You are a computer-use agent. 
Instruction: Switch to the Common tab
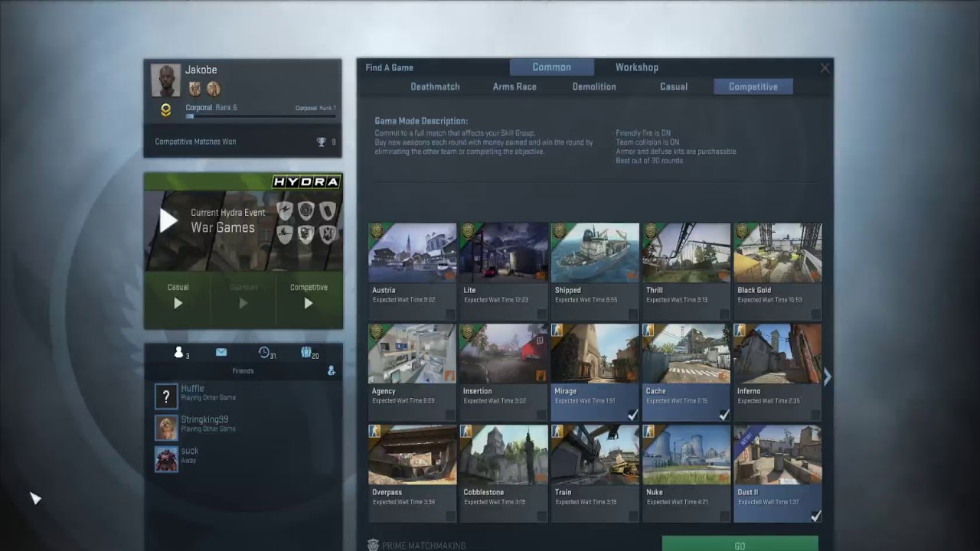click(x=552, y=67)
